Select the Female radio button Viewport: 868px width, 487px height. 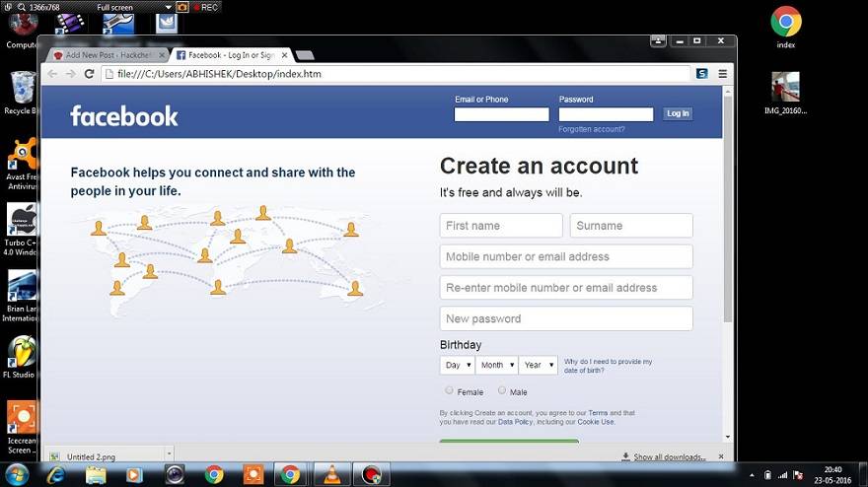(449, 390)
